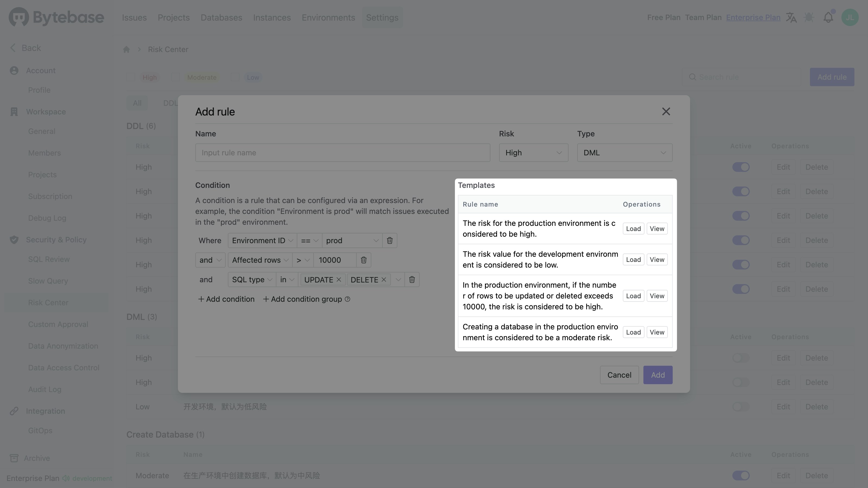Open the Risk level dropdown showing High

click(x=533, y=153)
